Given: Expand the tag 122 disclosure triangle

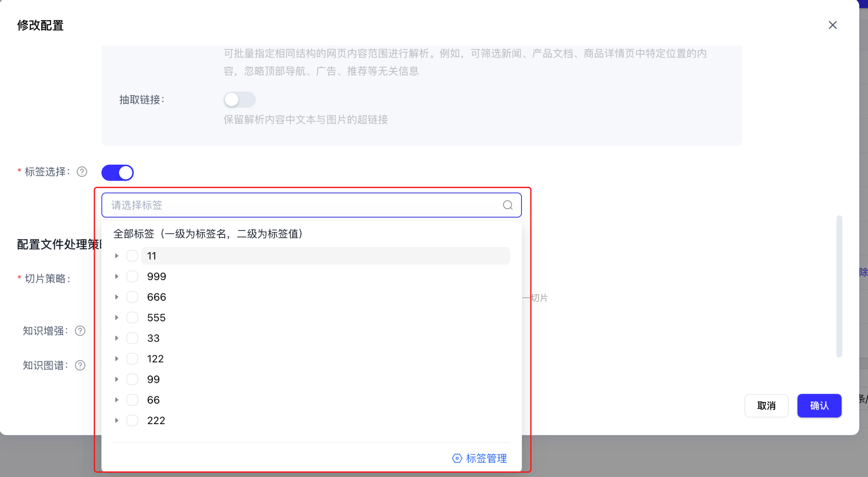Looking at the screenshot, I should point(116,359).
